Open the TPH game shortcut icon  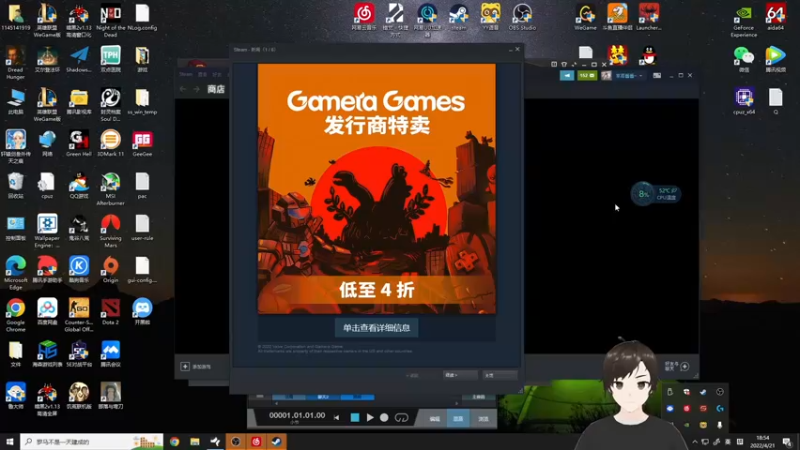click(x=110, y=59)
